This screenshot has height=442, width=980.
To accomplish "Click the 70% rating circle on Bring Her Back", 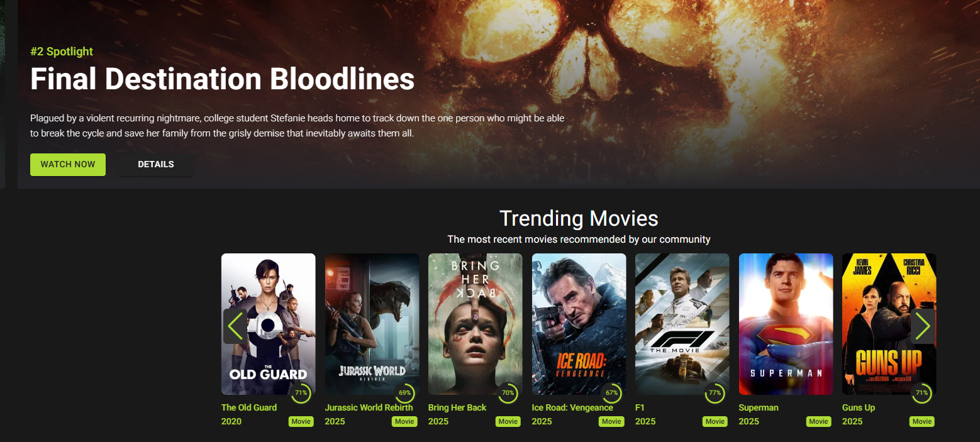I will 508,393.
